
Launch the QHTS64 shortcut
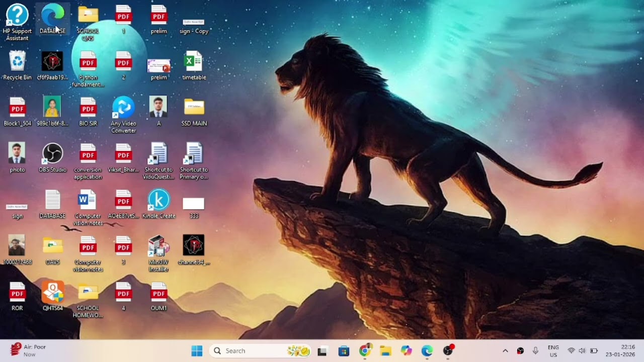point(52,297)
